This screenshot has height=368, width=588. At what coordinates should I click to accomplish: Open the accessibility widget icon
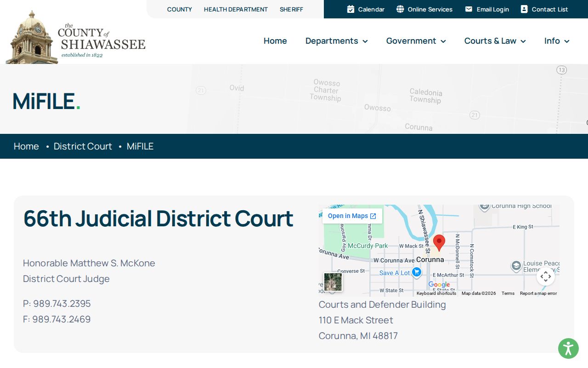[x=568, y=349]
